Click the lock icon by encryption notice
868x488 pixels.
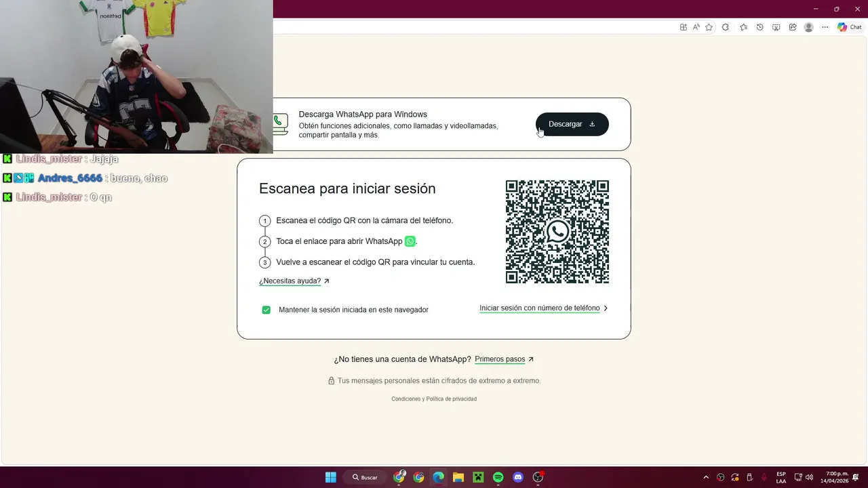point(332,381)
